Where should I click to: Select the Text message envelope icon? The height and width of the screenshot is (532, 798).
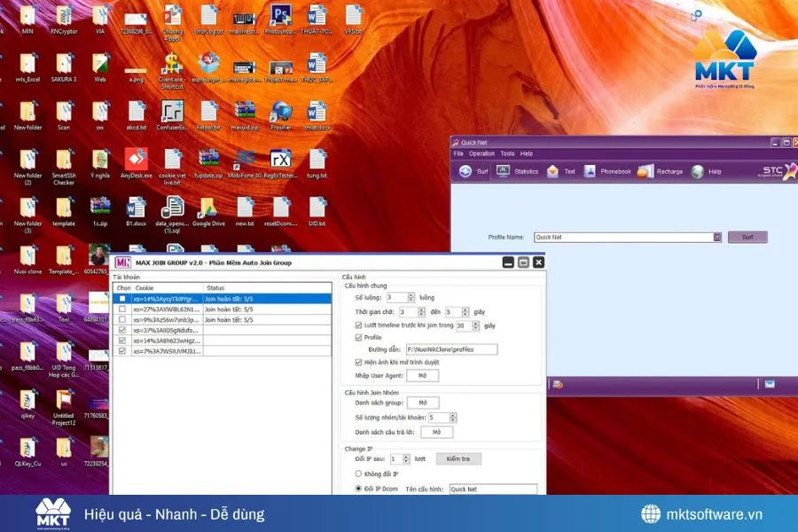coord(552,171)
